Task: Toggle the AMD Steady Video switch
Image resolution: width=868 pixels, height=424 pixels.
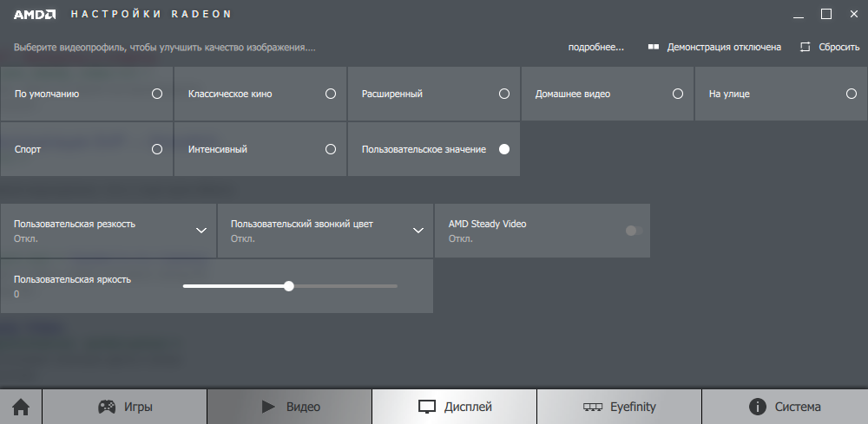Action: click(634, 230)
